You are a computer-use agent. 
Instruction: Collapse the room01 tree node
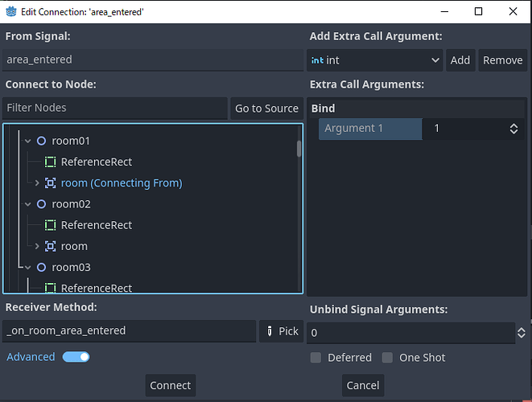click(28, 141)
